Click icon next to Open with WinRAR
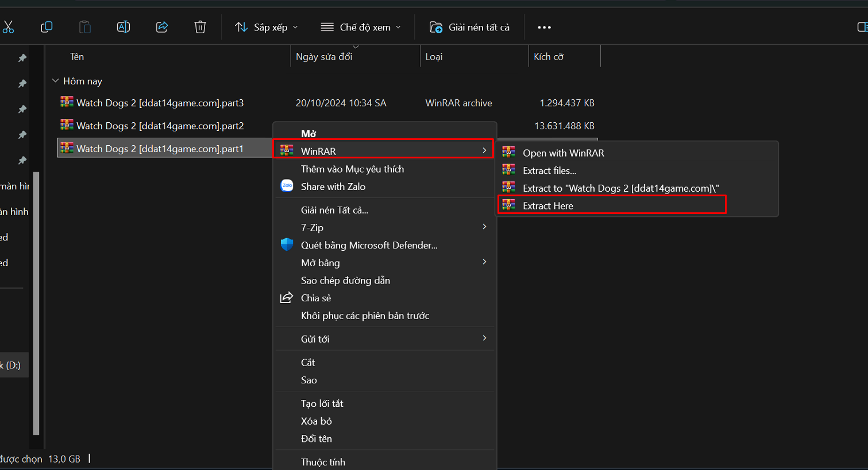 click(x=508, y=152)
